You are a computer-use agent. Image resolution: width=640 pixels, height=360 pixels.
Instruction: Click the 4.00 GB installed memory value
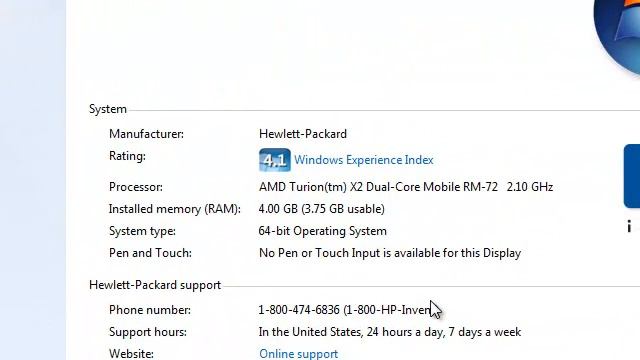point(322,209)
